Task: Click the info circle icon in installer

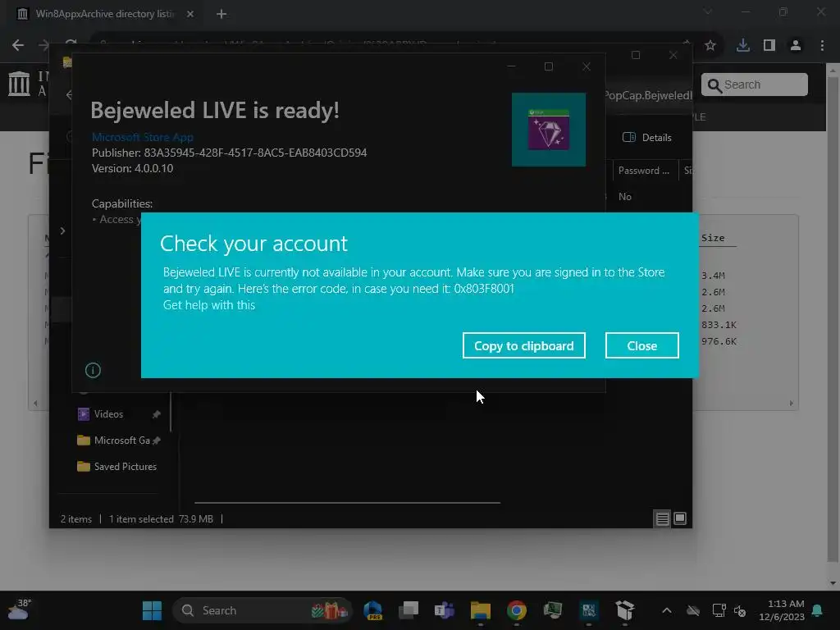Action: pyautogui.click(x=93, y=370)
